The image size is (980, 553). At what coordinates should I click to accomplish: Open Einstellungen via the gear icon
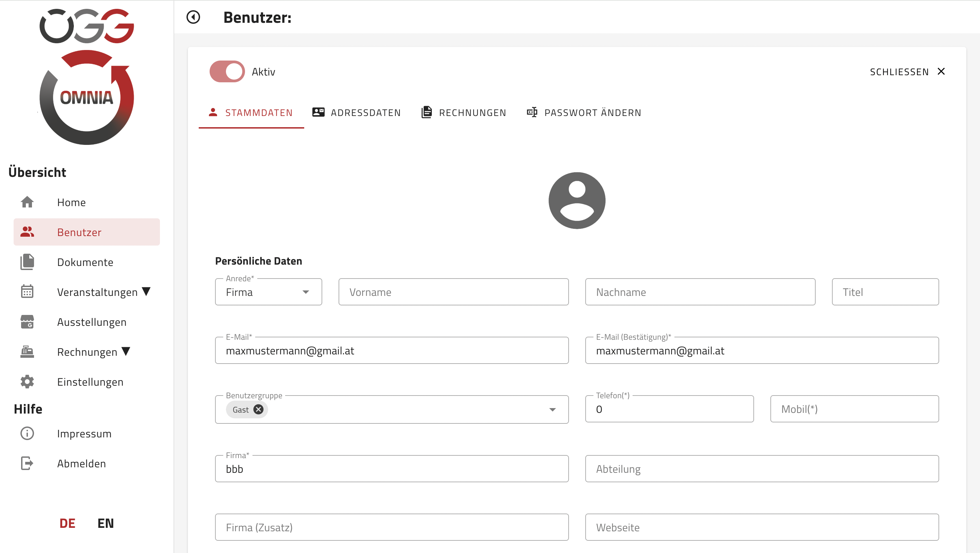pyautogui.click(x=27, y=382)
